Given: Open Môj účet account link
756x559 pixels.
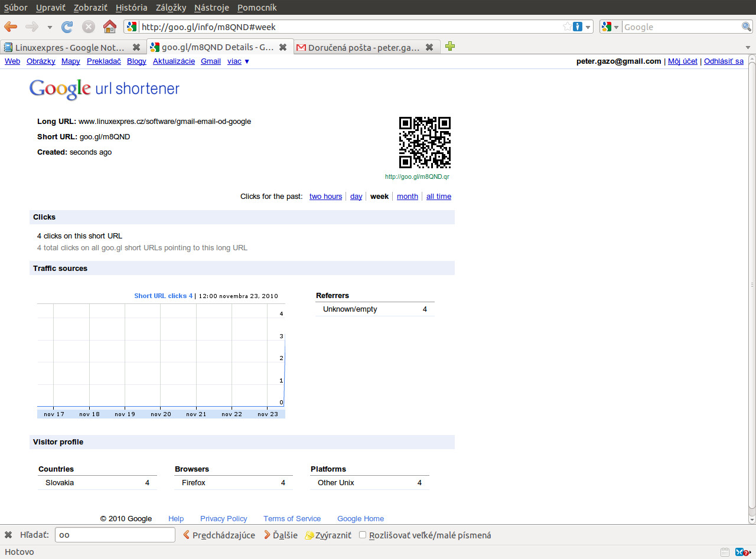Looking at the screenshot, I should [x=683, y=61].
